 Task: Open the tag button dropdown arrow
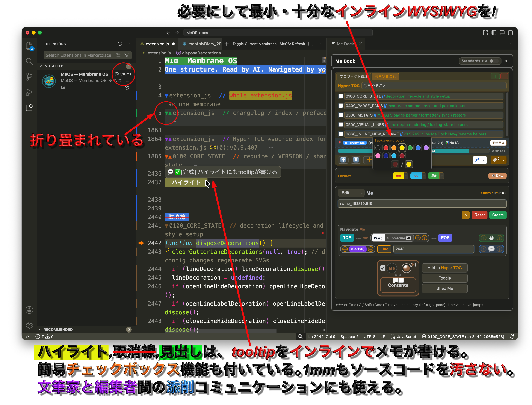click(503, 160)
